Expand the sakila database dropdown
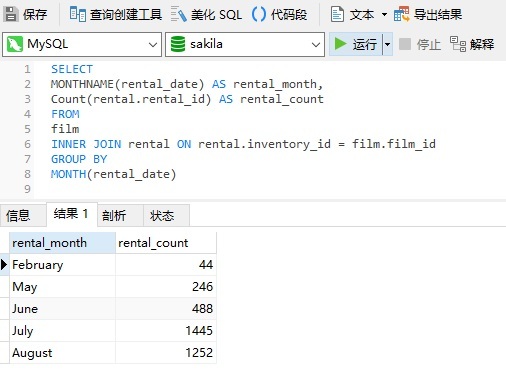 315,44
